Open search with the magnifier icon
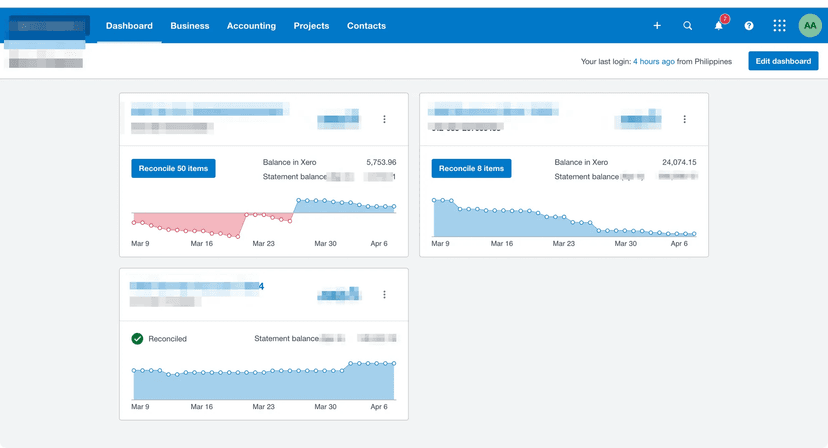Image resolution: width=828 pixels, height=448 pixels. (687, 26)
